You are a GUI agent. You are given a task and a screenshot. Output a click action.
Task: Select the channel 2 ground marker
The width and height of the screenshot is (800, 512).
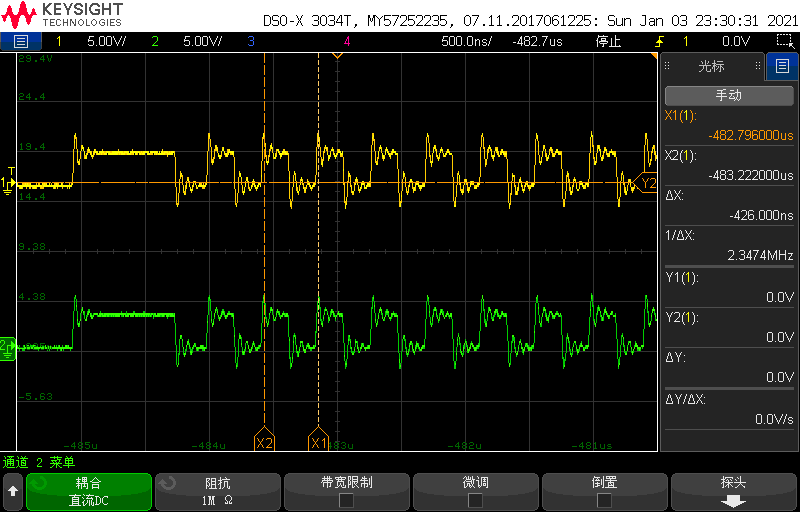pos(7,348)
